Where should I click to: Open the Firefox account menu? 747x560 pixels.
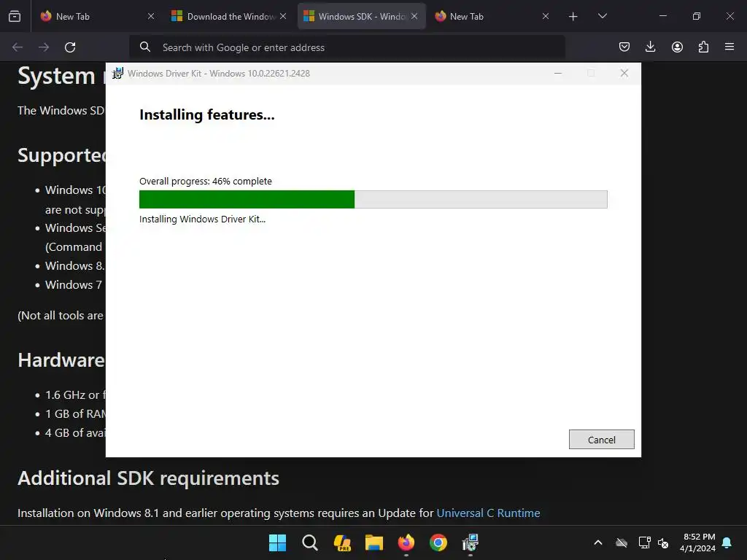tap(677, 47)
